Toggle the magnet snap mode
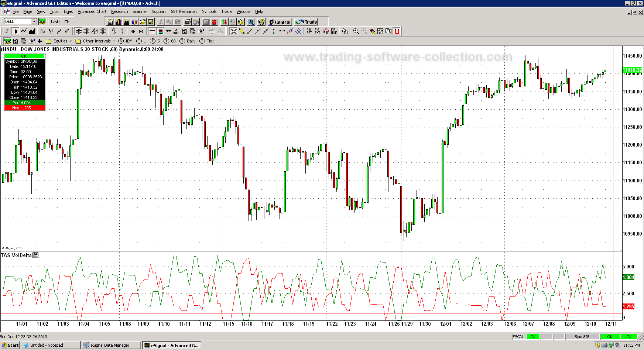Screen dimensions: 644x350 (x=397, y=31)
